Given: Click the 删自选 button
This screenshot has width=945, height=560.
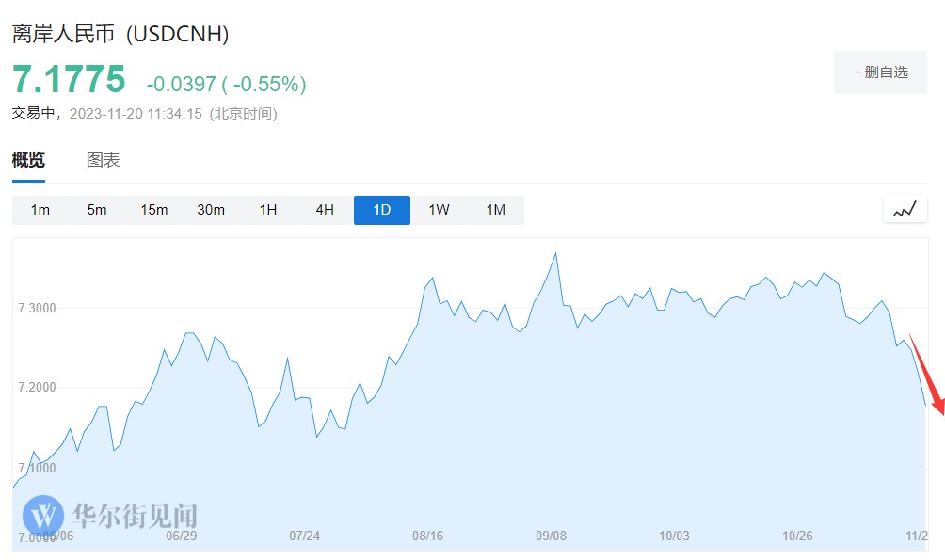Looking at the screenshot, I should [x=881, y=72].
